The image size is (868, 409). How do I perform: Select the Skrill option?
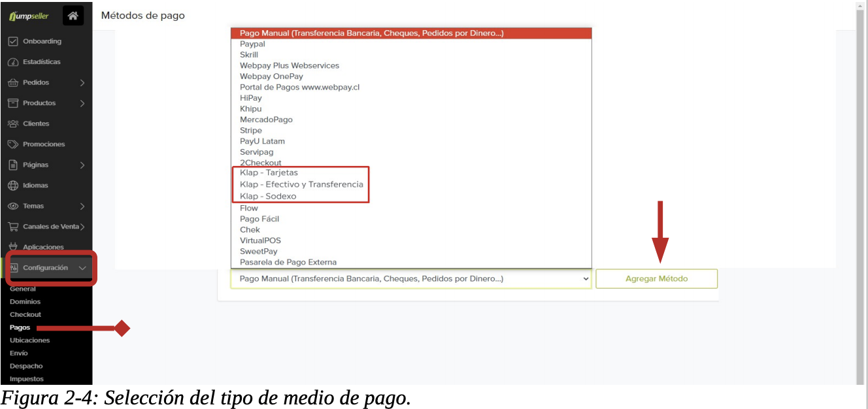[411, 55]
